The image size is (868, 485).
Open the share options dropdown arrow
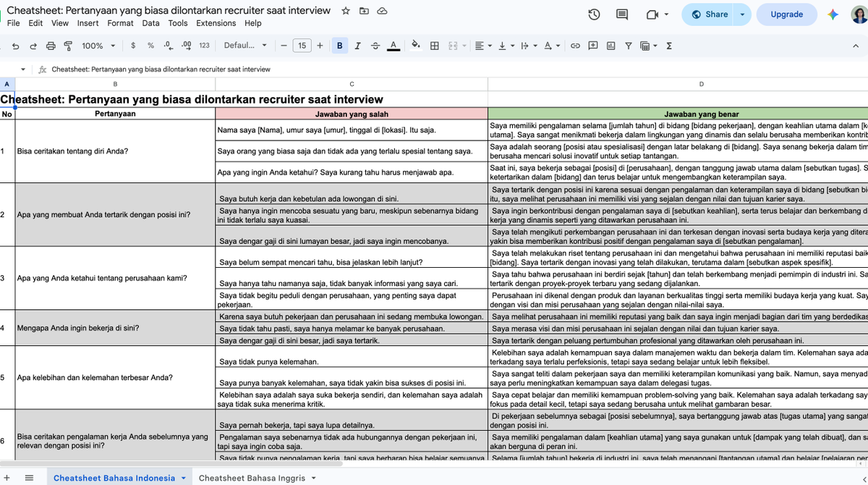743,14
